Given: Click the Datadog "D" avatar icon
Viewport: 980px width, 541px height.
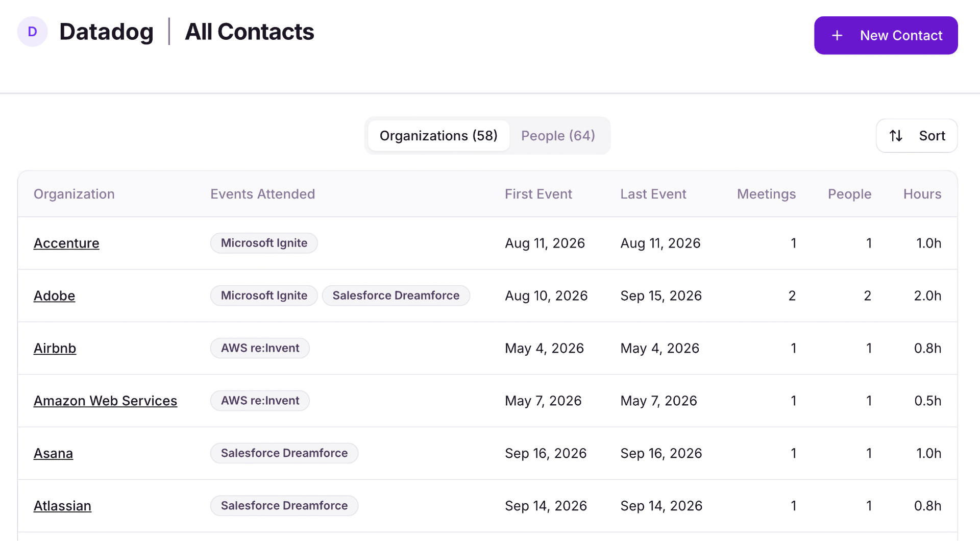Looking at the screenshot, I should coord(32,31).
